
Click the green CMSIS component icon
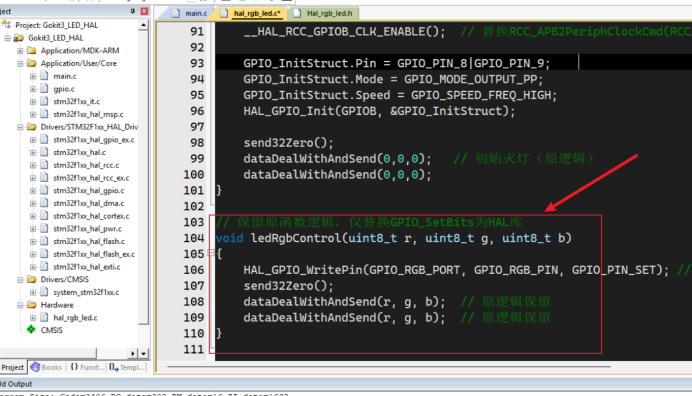pos(31,330)
